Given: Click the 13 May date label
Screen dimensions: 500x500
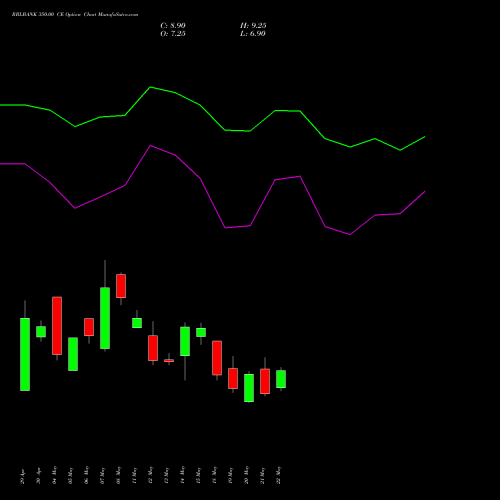Looking at the screenshot, I should (166, 475).
